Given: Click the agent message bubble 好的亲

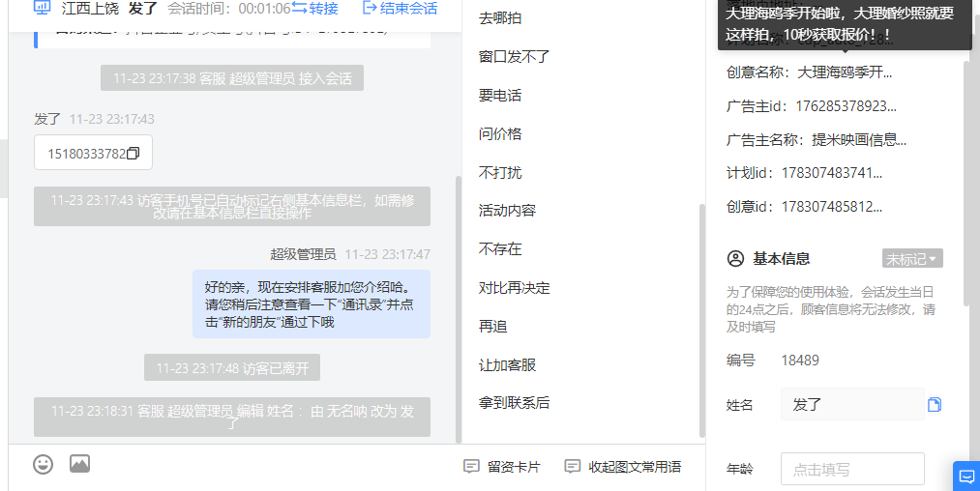Looking at the screenshot, I should point(312,304).
